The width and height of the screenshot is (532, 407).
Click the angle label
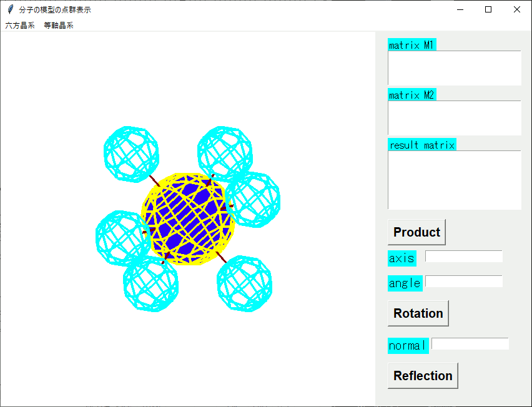pos(405,283)
